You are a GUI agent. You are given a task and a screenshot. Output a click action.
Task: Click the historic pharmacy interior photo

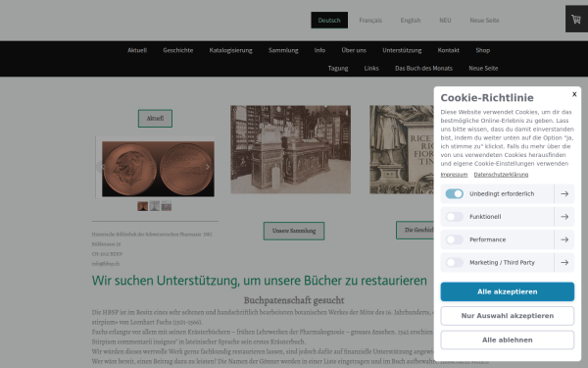(x=291, y=149)
